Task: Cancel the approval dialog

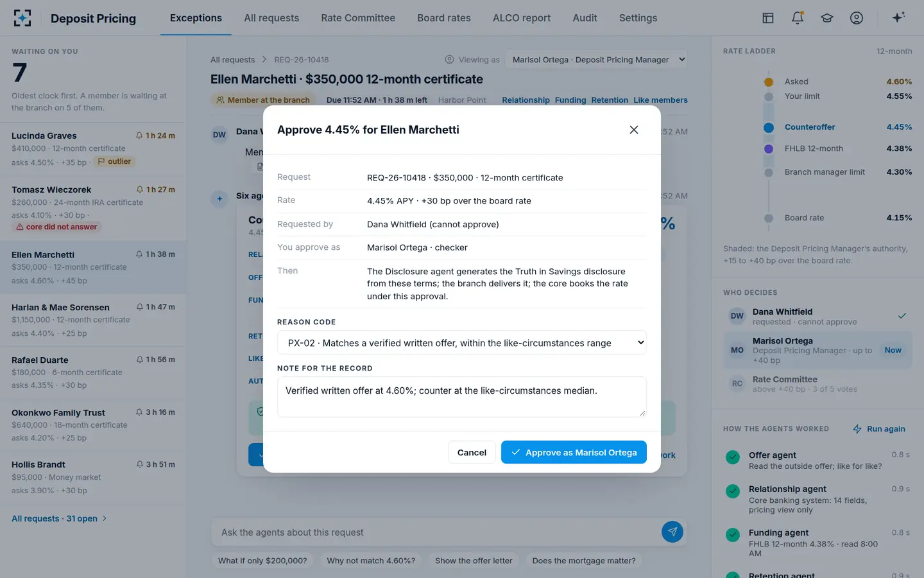Action: pos(472,452)
